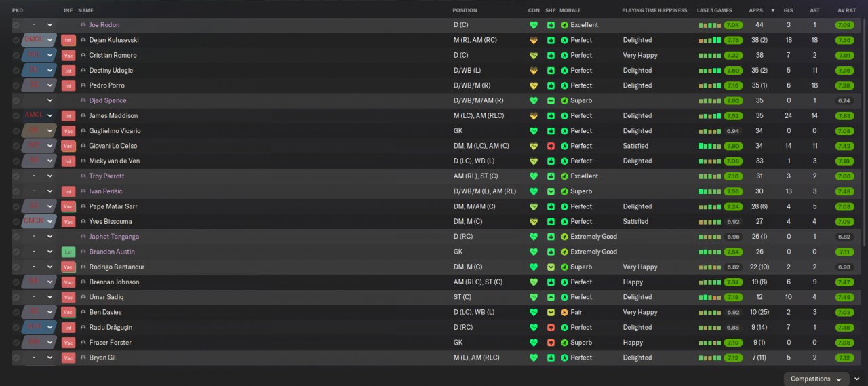Sort by the POSITION column header
The image size is (868, 386).
point(465,10)
